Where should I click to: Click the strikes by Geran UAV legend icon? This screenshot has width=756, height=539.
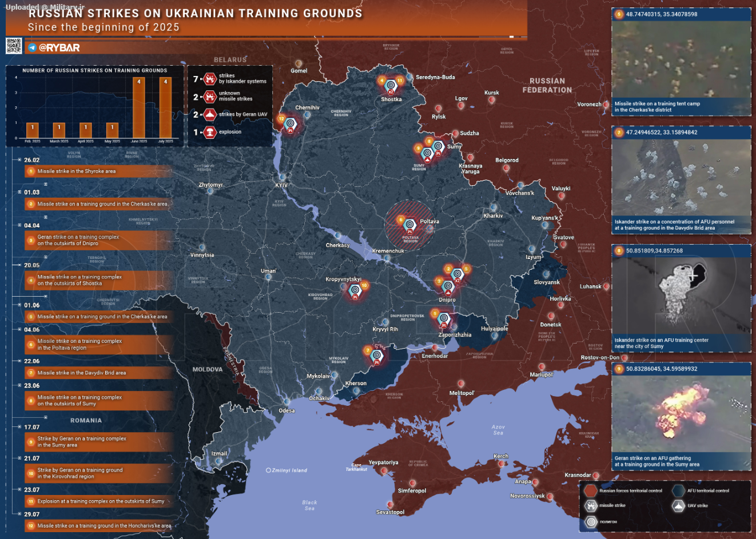(210, 114)
